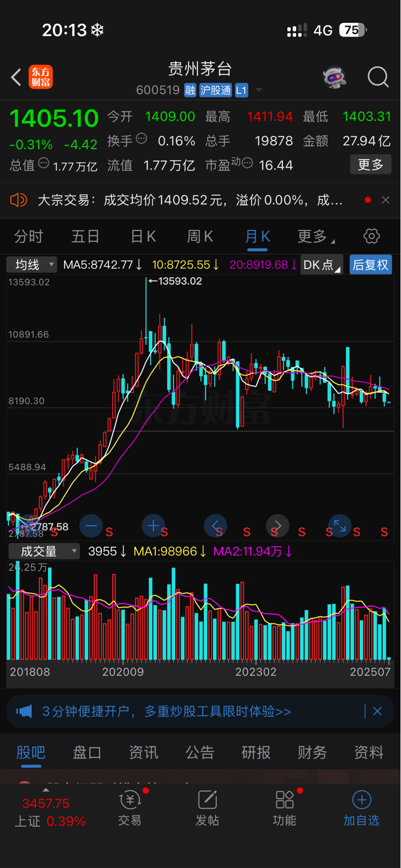Viewport: 401px width, 868px height.
Task: Switch to the 资讯 tab
Action: [143, 752]
